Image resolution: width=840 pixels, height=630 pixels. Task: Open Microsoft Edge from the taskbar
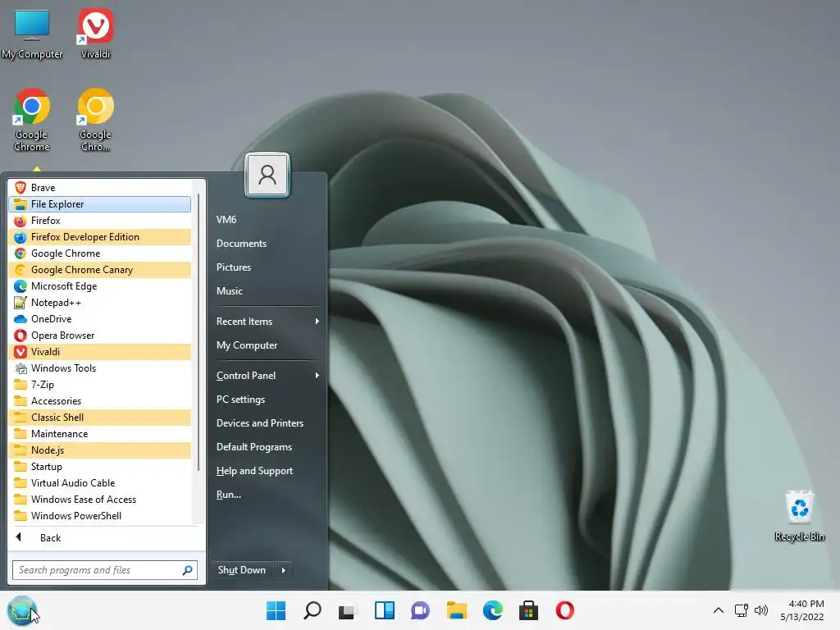493,610
